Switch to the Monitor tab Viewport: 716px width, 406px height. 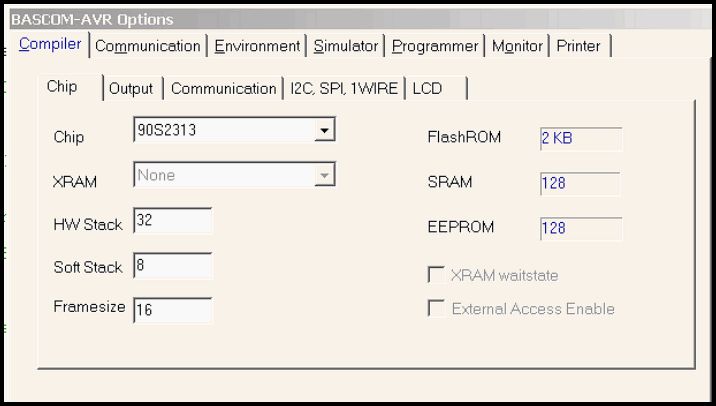[x=517, y=46]
